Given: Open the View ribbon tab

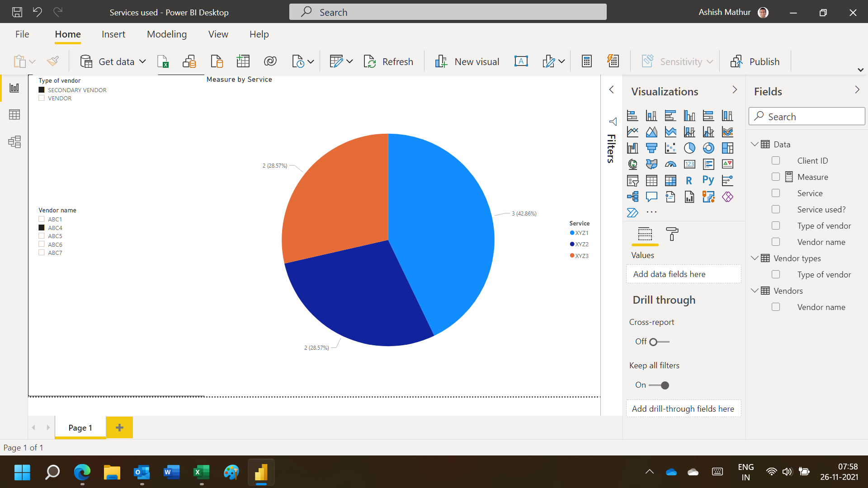Looking at the screenshot, I should coord(218,34).
